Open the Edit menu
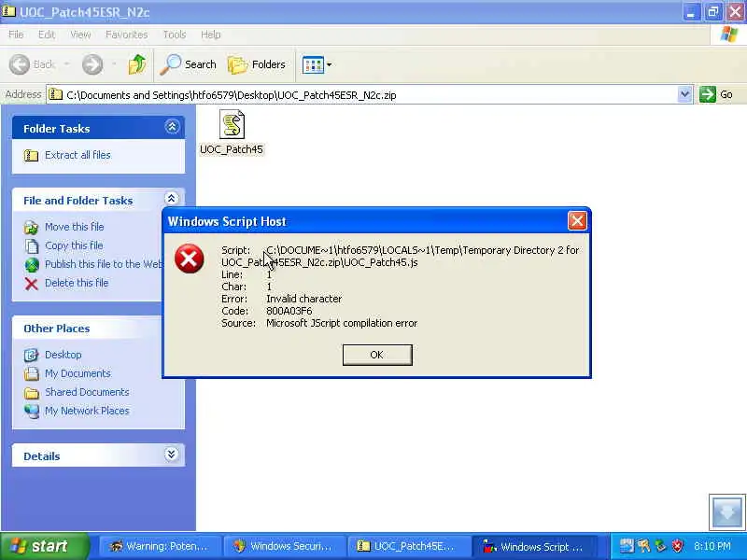This screenshot has width=747, height=560. point(46,35)
